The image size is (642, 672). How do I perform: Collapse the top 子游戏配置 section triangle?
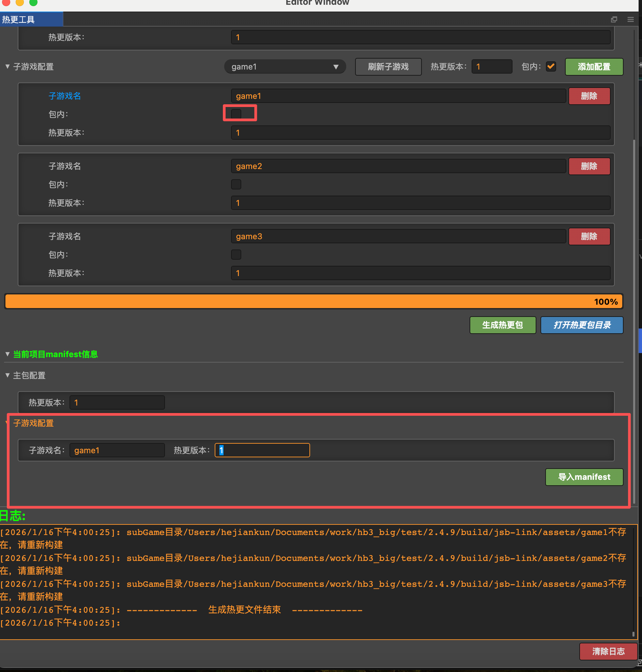tap(7, 66)
